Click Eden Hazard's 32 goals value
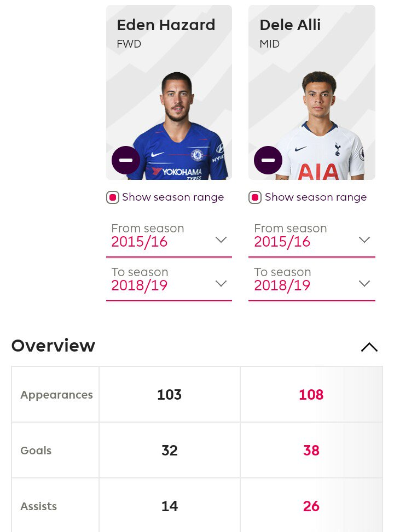Screen dimensions: 394x532 click(170, 450)
